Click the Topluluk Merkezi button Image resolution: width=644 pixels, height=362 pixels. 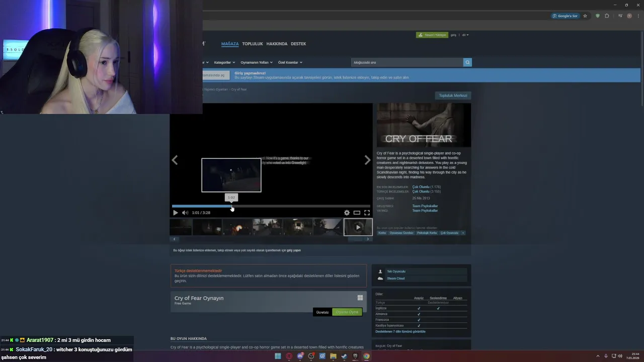pos(453,96)
